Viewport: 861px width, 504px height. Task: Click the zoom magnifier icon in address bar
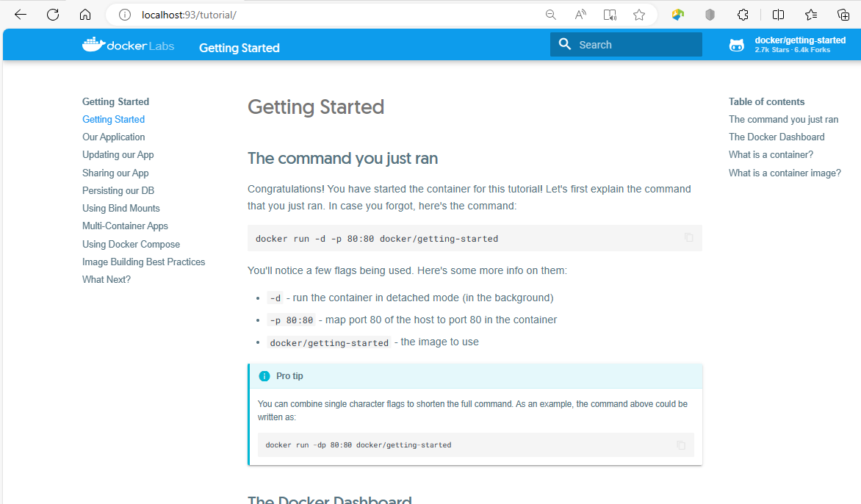(551, 15)
